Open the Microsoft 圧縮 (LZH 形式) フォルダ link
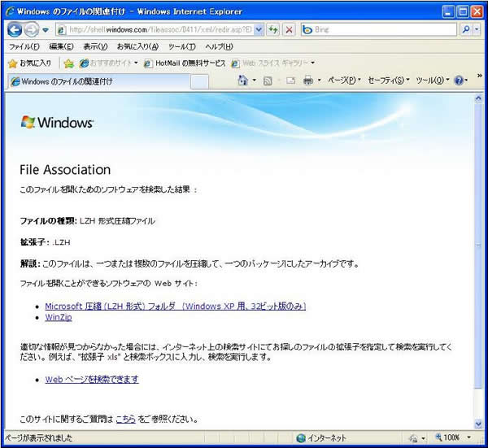Viewport: 488px width, 448px height. [176, 307]
